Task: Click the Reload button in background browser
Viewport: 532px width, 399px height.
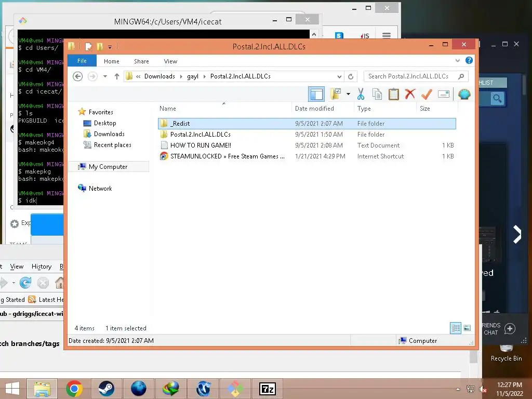Action: [x=25, y=283]
